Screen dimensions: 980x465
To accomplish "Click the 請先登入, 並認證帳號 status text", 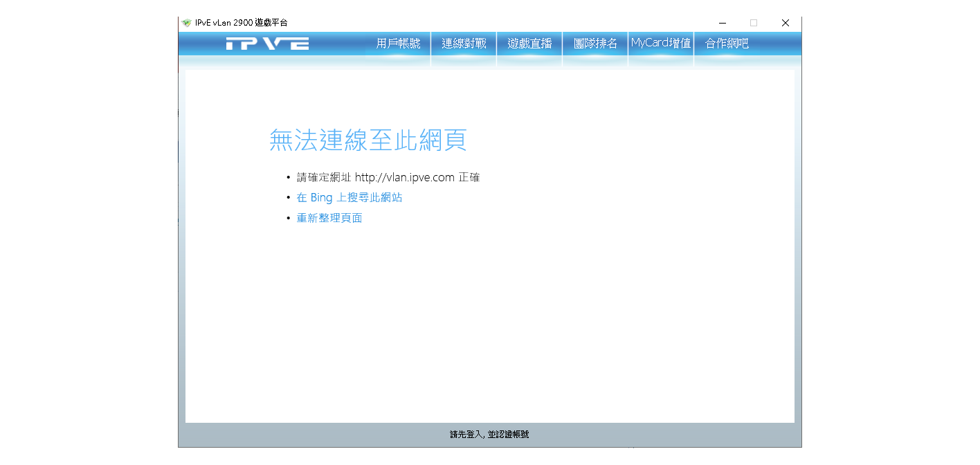I will click(x=489, y=435).
